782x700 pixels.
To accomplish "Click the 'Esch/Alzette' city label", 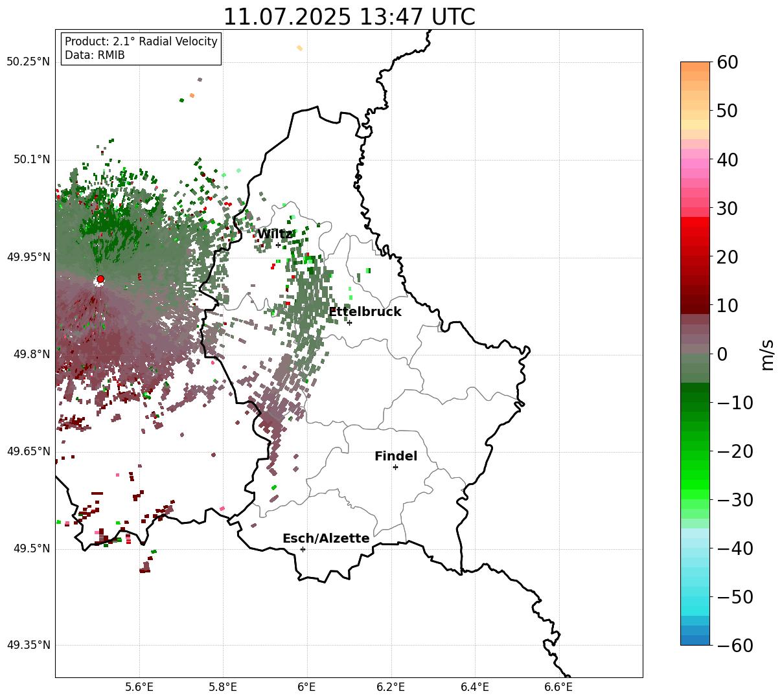I will [326, 539].
